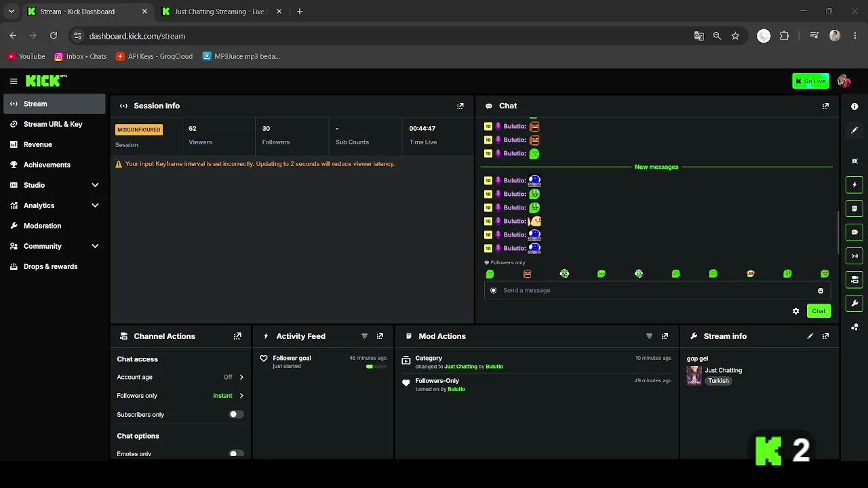This screenshot has height=488, width=868.
Task: Expand the Studio sidebar section
Action: point(95,185)
